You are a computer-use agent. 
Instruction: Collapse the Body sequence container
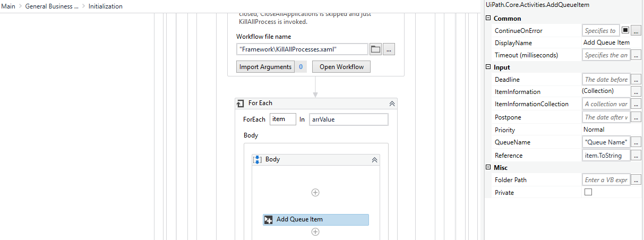tap(374, 159)
